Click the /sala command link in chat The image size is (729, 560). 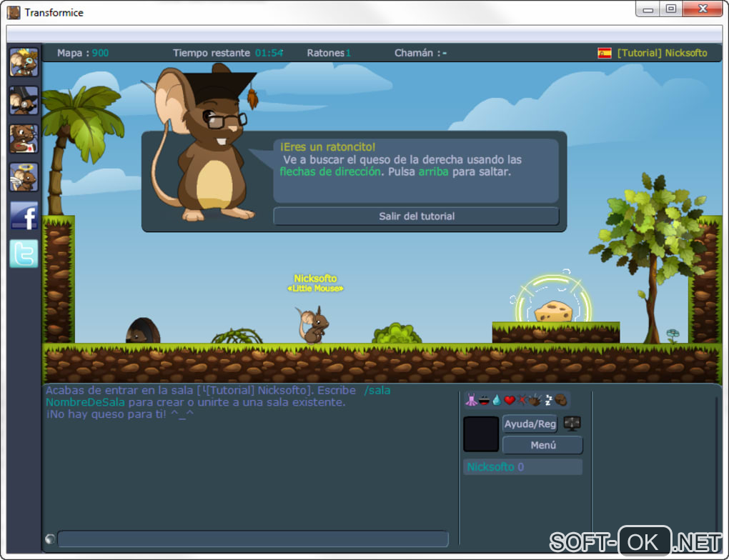(x=377, y=391)
